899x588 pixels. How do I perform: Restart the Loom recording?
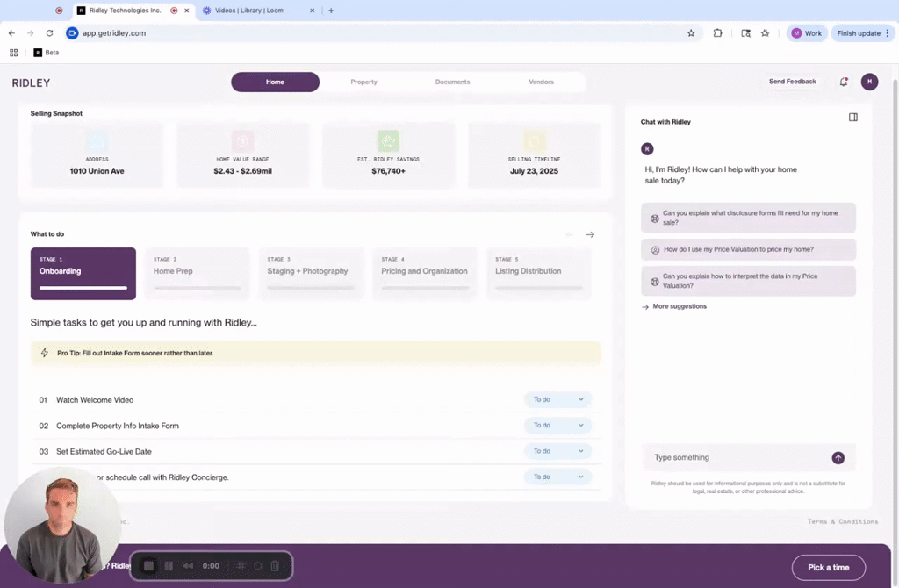258,566
